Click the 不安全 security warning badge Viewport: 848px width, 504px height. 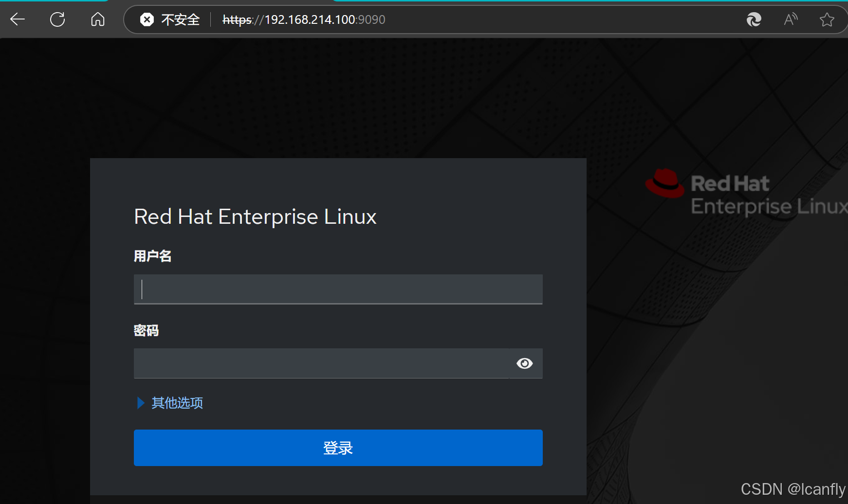pyautogui.click(x=170, y=19)
